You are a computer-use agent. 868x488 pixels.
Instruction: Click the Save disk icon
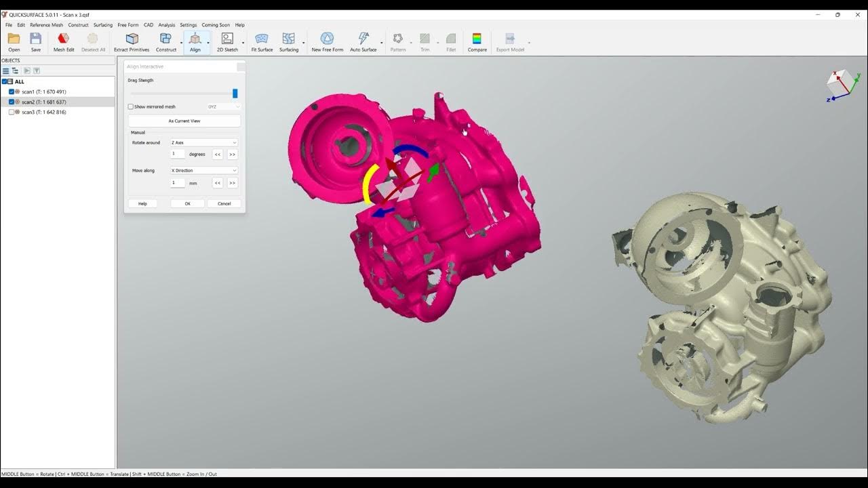[36, 39]
